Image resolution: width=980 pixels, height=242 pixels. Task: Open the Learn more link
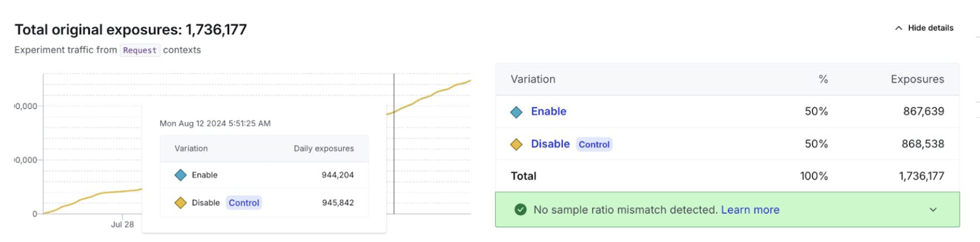click(750, 210)
